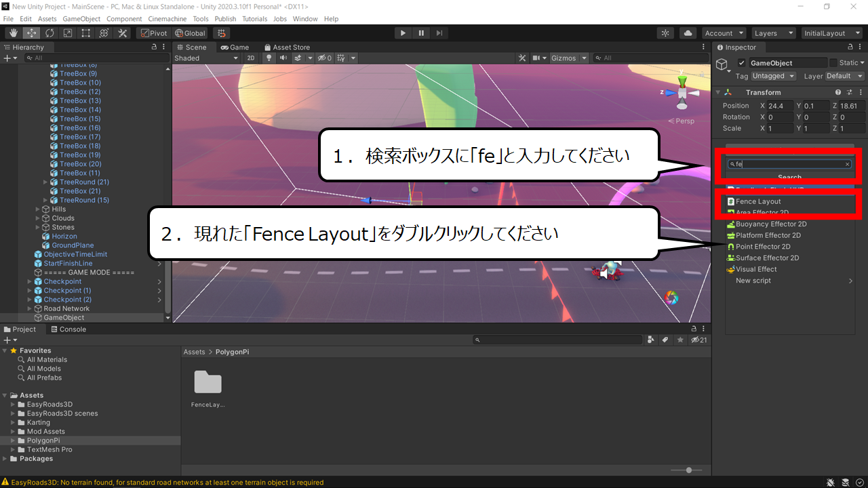Select the Transform tool
Viewport: 868px width, 488px height.
point(104,33)
